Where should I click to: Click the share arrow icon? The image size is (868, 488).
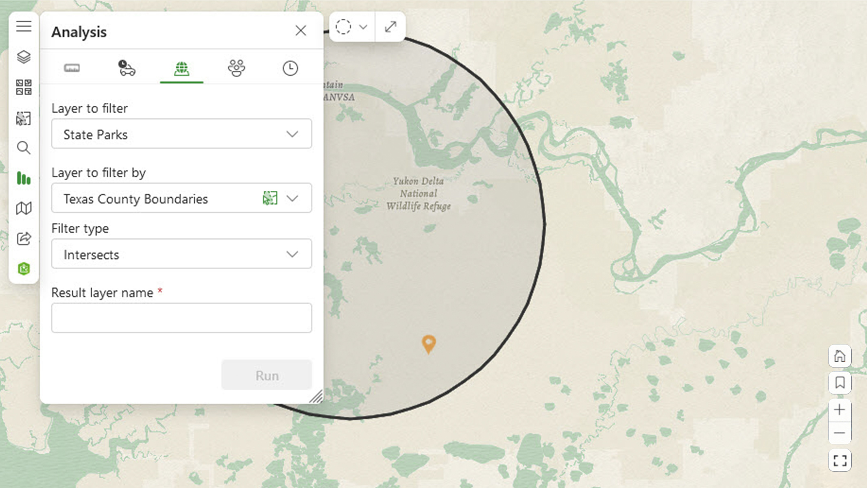coord(24,238)
